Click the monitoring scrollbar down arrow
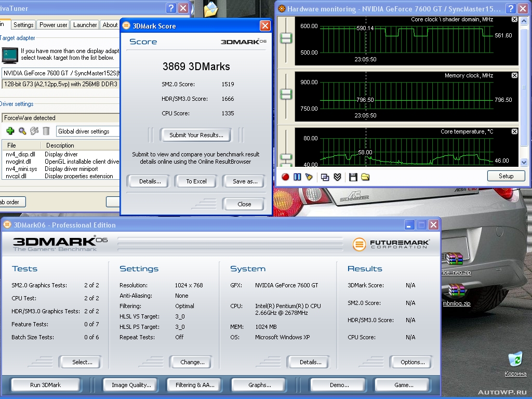Viewport: 532px width, 399px height. 524,162
